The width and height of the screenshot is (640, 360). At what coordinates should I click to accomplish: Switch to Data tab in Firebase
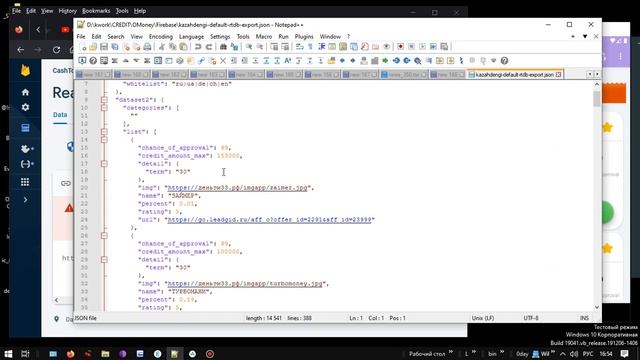pos(60,115)
